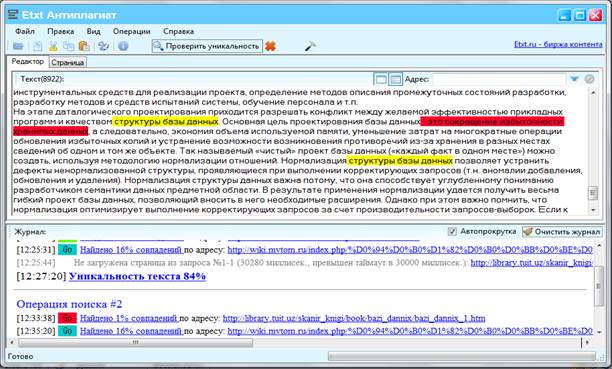Viewport: 612px width, 369px height.
Task: Click 'Операция поиска #2' heading
Action: (x=69, y=304)
